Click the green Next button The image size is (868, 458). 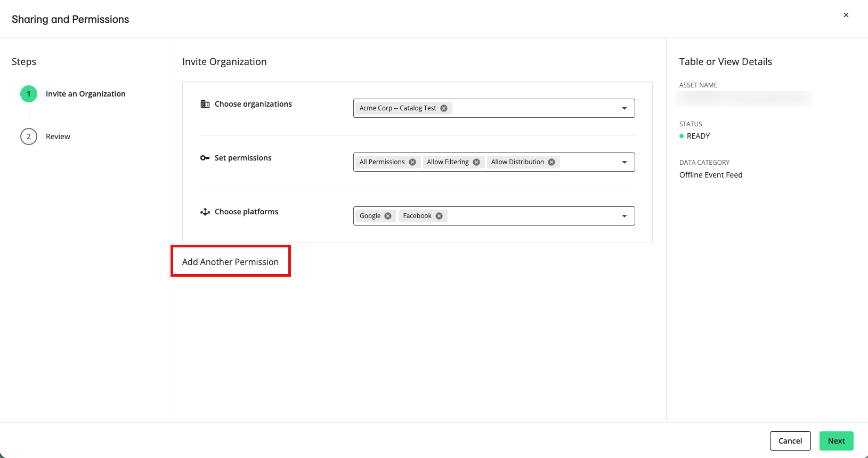tap(837, 441)
